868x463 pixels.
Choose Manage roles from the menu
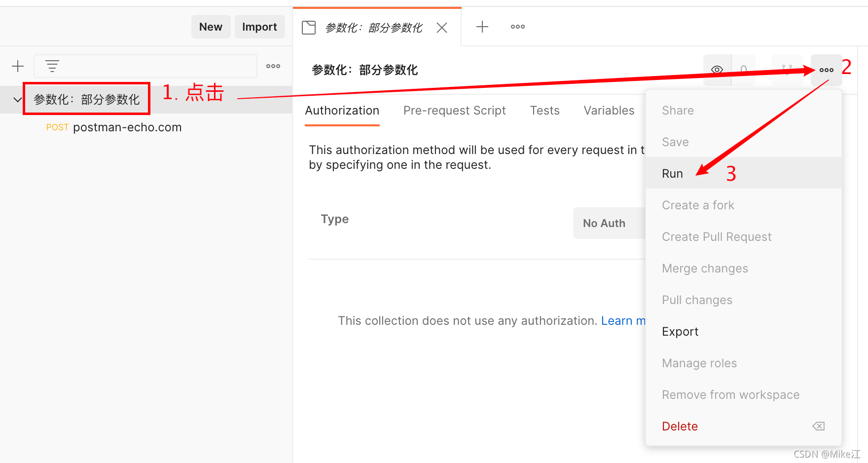pyautogui.click(x=744, y=363)
